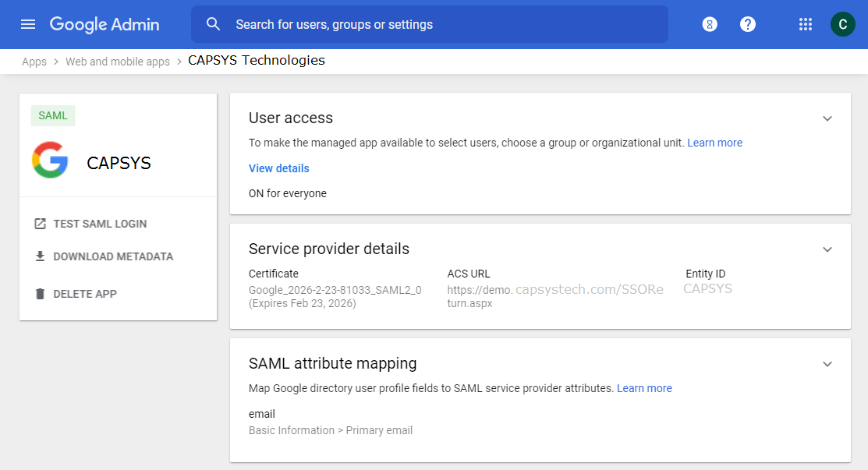Click the CAPSYS app name
The height and width of the screenshot is (470, 868).
pos(119,163)
